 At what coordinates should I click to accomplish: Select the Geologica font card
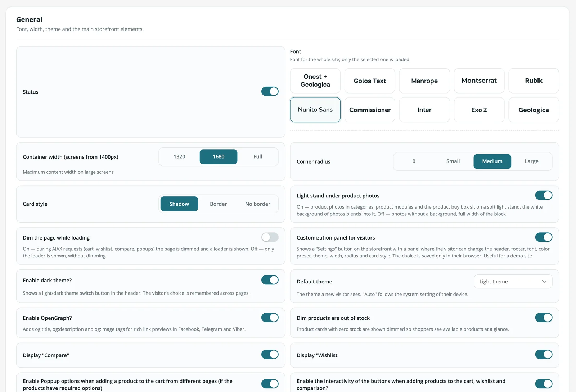click(534, 110)
